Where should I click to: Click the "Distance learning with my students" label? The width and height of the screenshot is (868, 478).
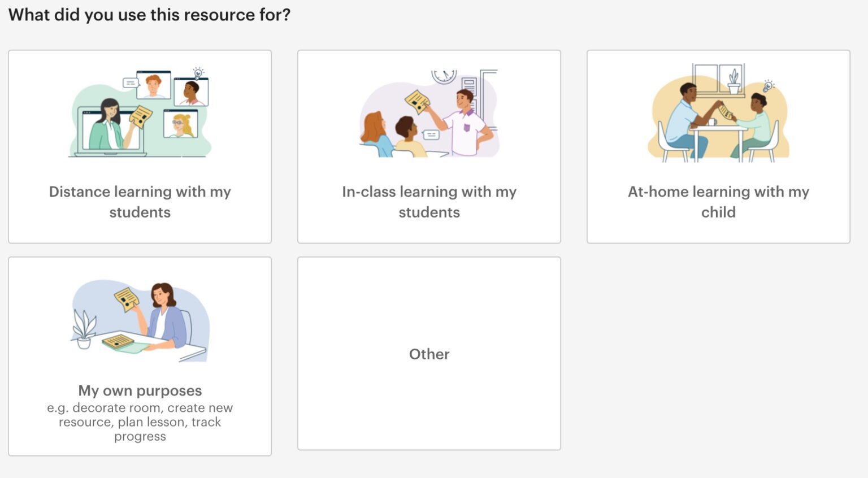[140, 202]
